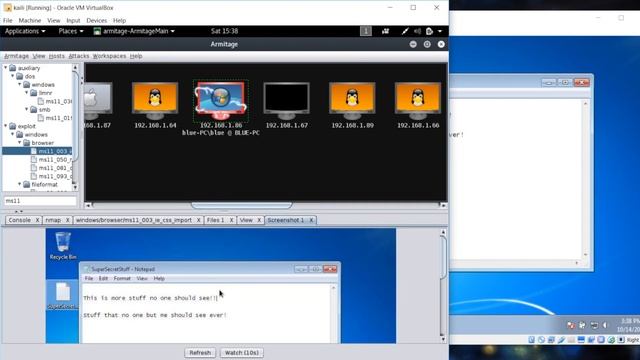Screen dimensions: 640x360
Task: Open the Windows 7 taskbar clock
Action: [x=629, y=325]
